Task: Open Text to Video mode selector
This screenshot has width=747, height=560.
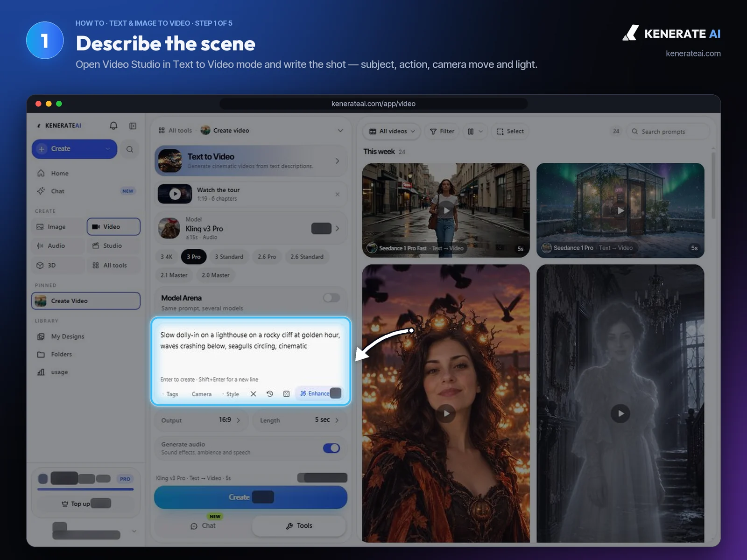Action: [x=251, y=161]
